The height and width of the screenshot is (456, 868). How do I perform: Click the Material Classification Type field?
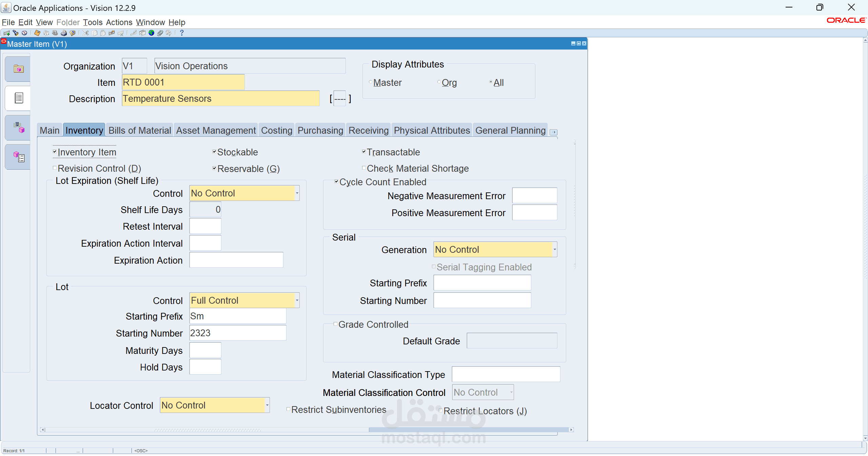(506, 374)
